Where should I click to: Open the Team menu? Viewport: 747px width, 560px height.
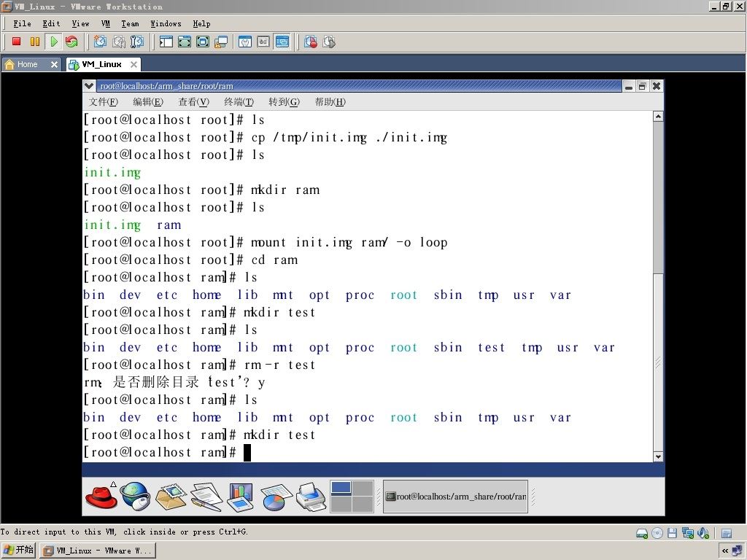(130, 23)
